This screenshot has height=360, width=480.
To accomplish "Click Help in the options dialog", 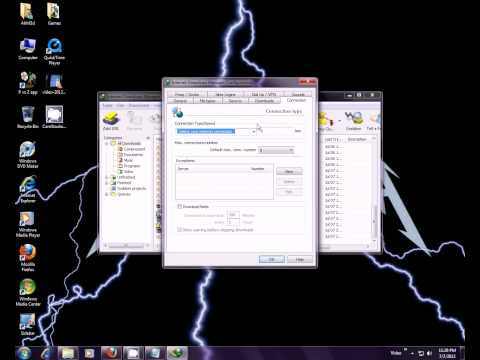I will point(300,259).
